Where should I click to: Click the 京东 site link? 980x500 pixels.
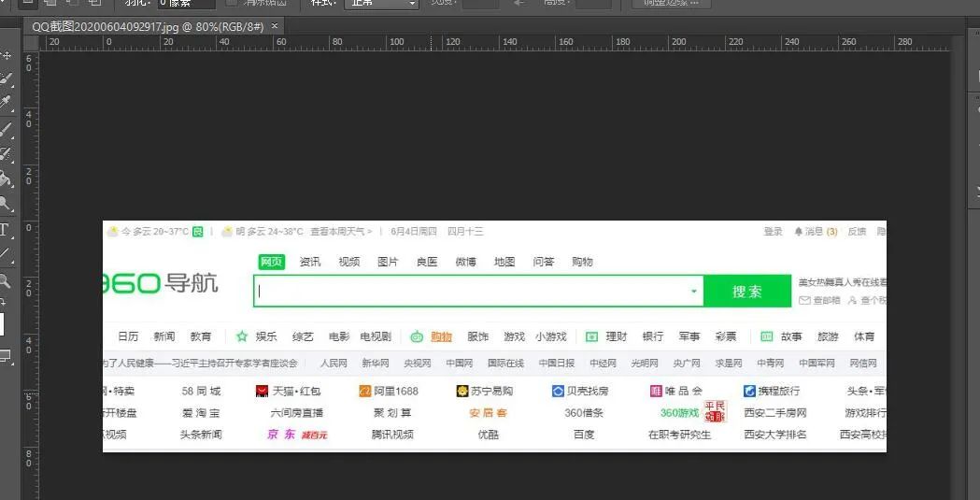coord(281,435)
